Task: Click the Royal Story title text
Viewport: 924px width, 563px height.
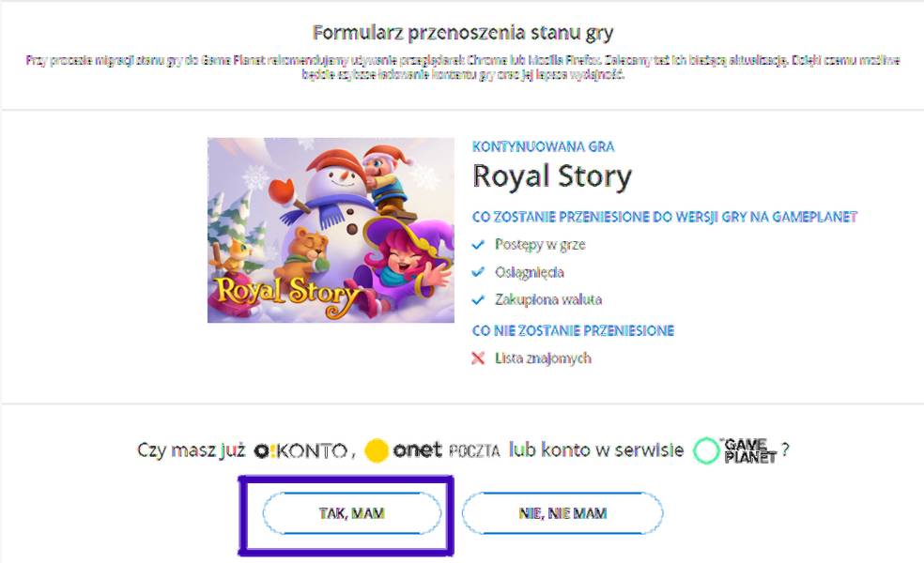Action: [x=552, y=176]
